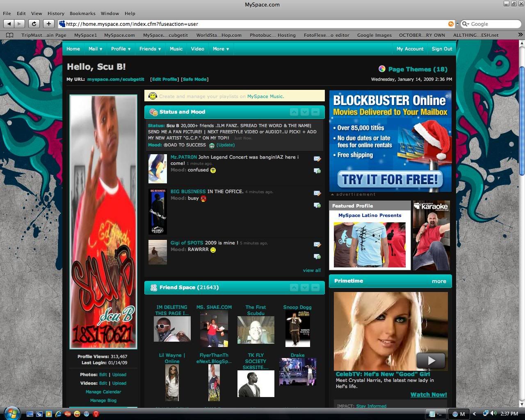Go forward with the browser forward arrow
This screenshot has height=420, width=525.
point(19,24)
